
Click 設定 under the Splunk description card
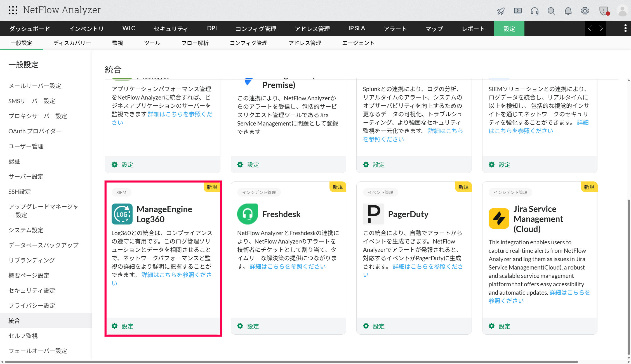[x=374, y=164]
